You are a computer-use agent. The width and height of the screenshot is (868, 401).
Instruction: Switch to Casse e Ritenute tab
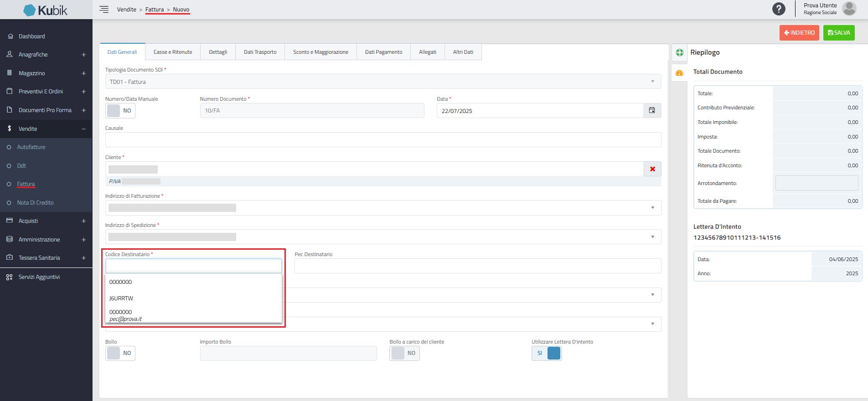[173, 52]
